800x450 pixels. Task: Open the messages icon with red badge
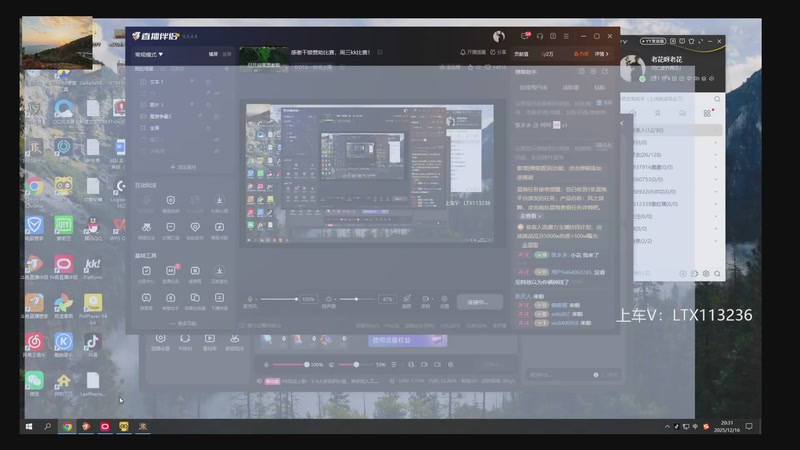pyautogui.click(x=525, y=36)
